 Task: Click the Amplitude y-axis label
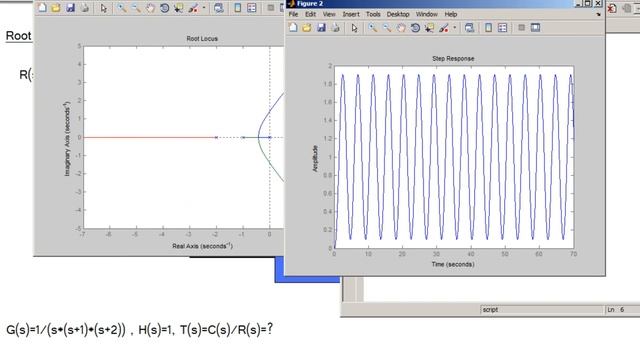[315, 158]
